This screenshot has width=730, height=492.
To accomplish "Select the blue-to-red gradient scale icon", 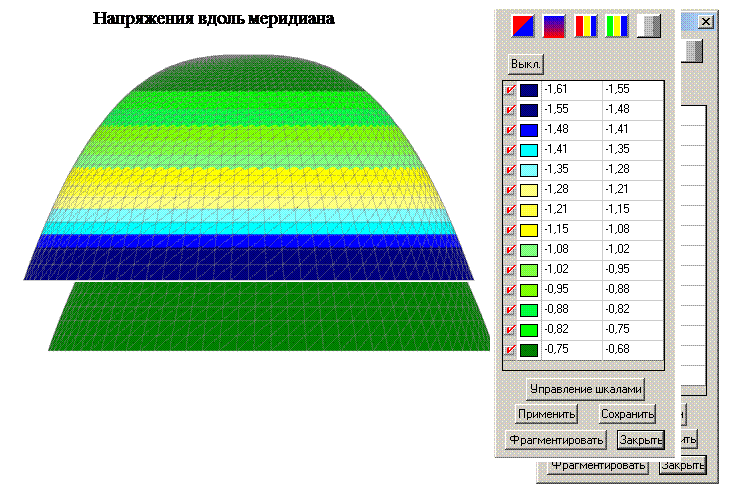I will 554,26.
